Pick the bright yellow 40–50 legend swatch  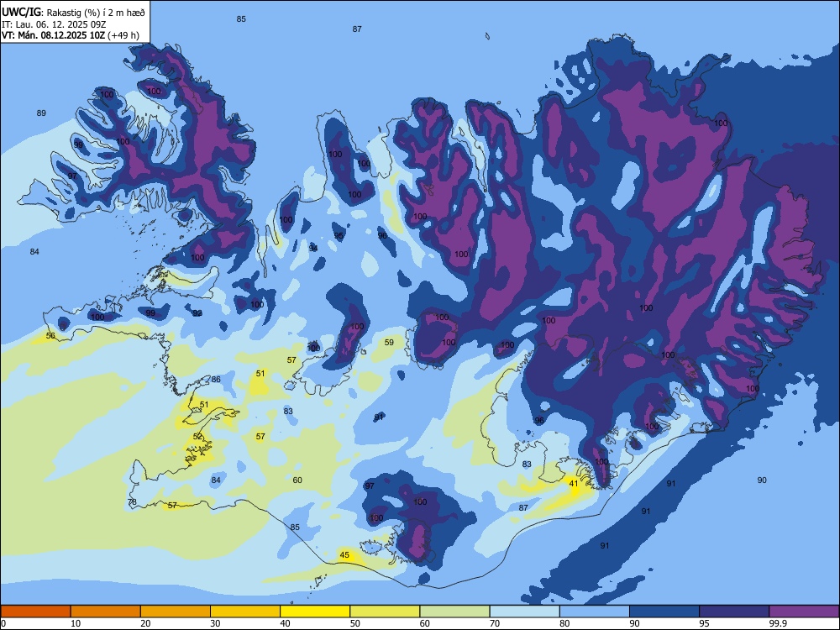(x=315, y=612)
